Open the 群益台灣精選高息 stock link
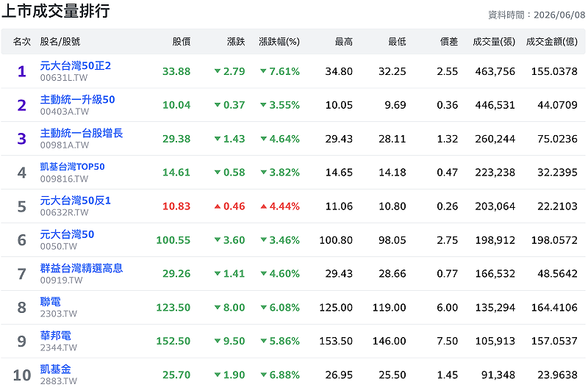The height and width of the screenshot is (390, 588). click(x=82, y=268)
